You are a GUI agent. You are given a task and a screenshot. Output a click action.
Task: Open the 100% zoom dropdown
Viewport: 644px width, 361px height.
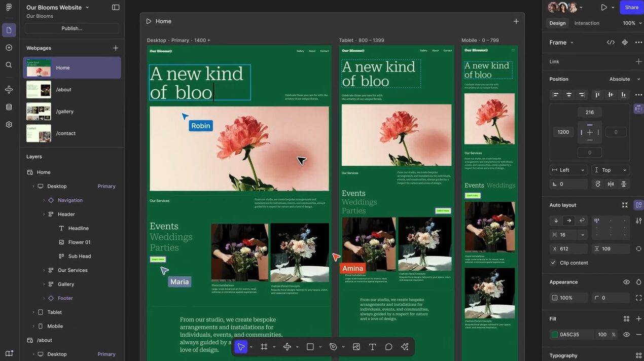[x=632, y=23]
